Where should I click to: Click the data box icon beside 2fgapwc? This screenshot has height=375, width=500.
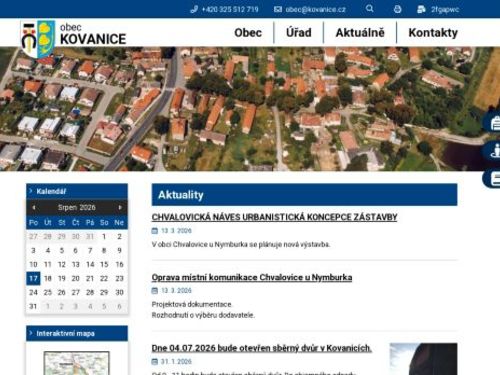[x=421, y=9]
